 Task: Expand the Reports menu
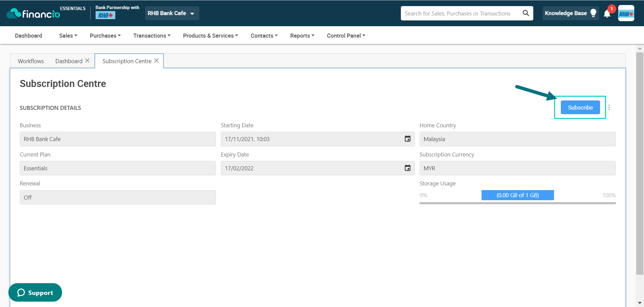tap(302, 36)
